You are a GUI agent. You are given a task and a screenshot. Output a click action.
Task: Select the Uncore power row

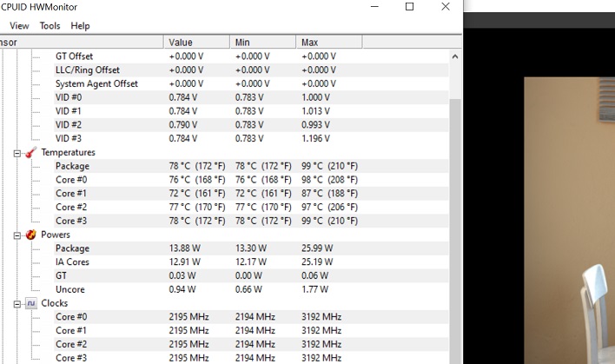(251, 290)
